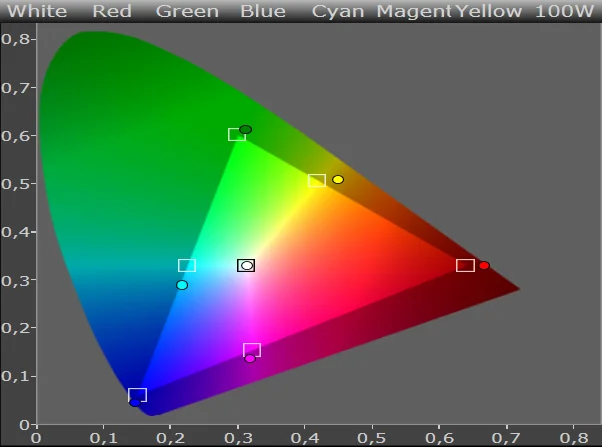
Task: Click the yellow target square marker
Action: coord(316,181)
